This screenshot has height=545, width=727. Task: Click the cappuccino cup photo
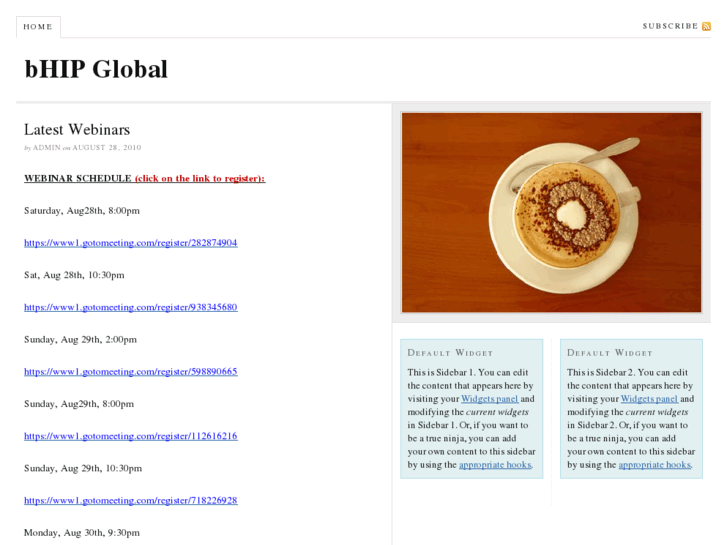click(x=551, y=212)
